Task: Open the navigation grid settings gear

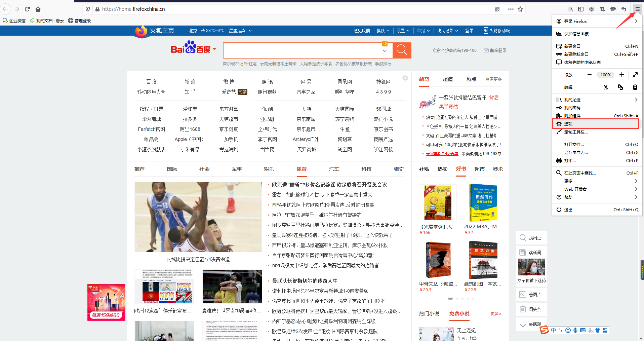Action: pyautogui.click(x=405, y=78)
